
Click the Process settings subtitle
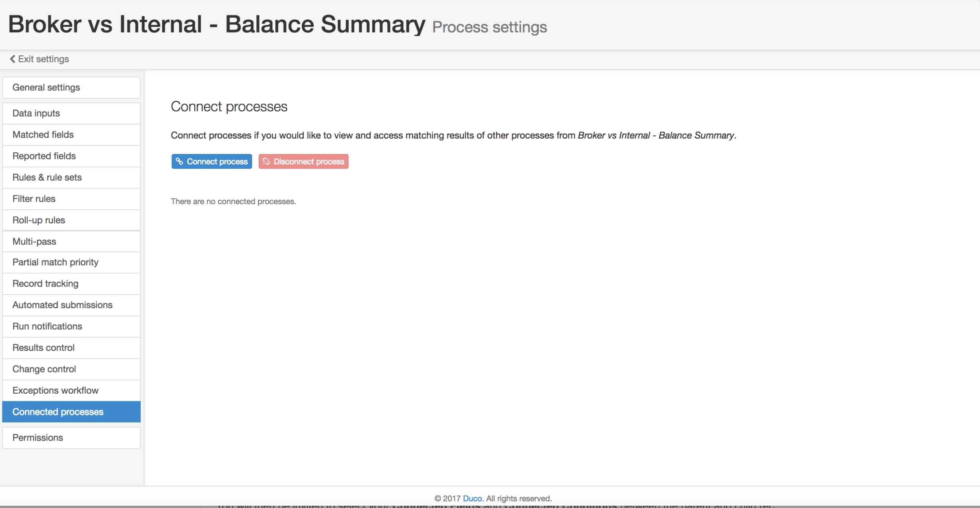(490, 27)
